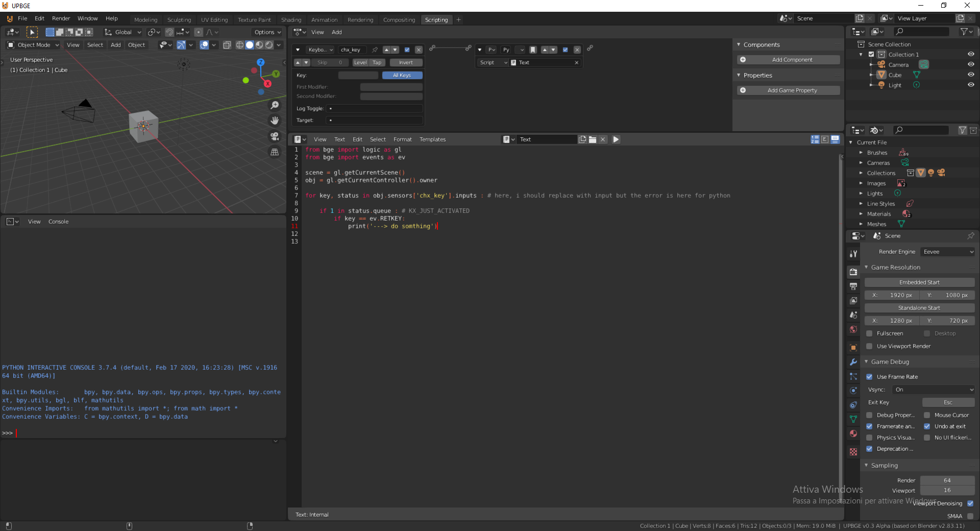Open the Templates menu in the text editor
This screenshot has height=531, width=980.
[x=432, y=139]
